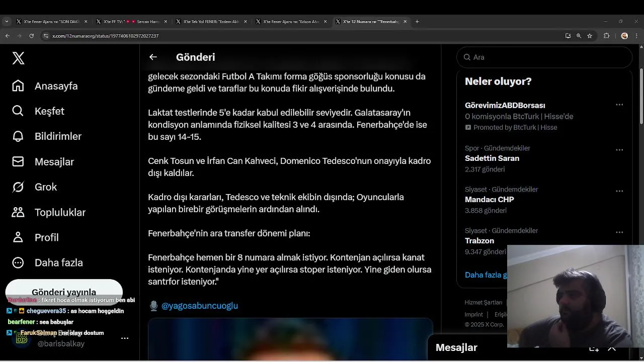This screenshot has width=644, height=362.
Task: Expand the Mesajlar drawer chevron
Action: tap(612, 348)
